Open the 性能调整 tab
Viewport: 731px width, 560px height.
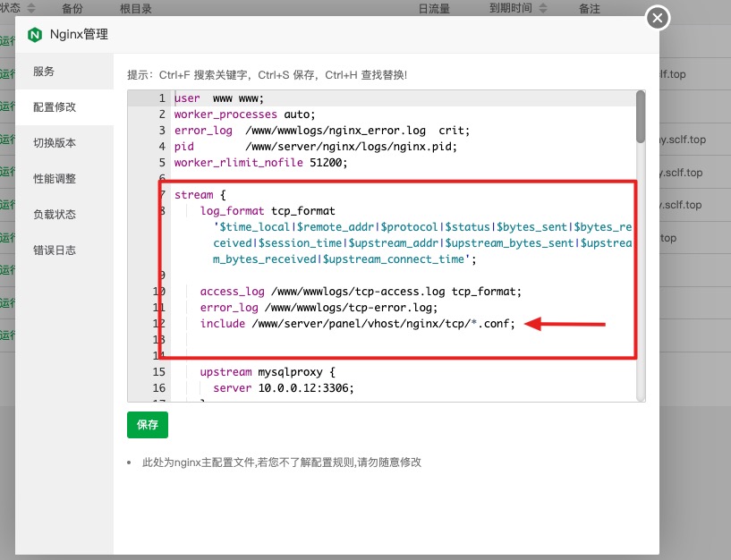click(x=64, y=179)
